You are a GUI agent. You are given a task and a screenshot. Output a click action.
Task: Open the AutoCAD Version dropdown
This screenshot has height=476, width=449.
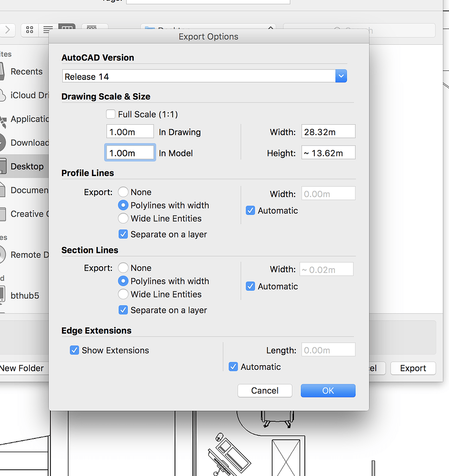click(341, 76)
